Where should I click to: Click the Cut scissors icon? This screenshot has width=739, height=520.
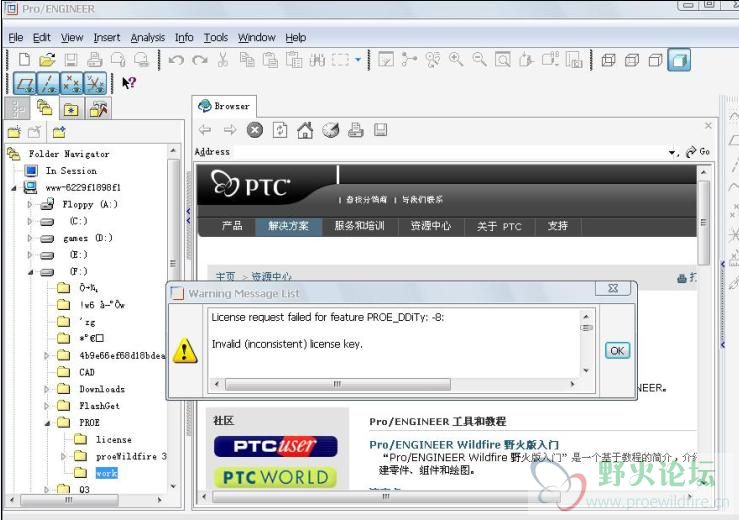223,60
